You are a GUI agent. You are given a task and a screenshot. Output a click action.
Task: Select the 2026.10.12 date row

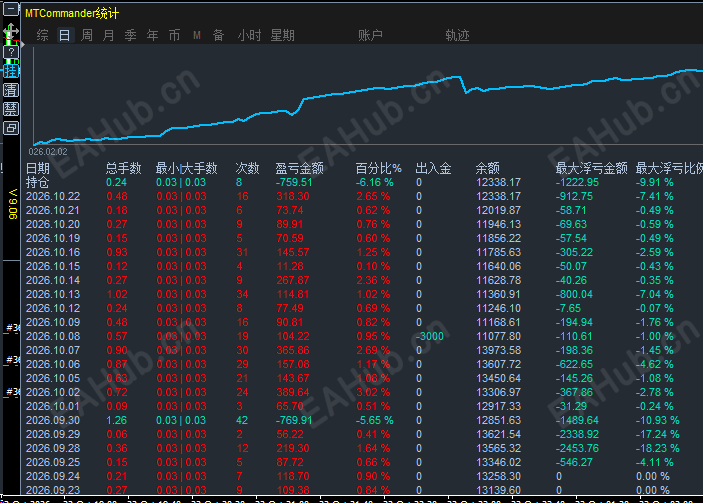pos(53,308)
